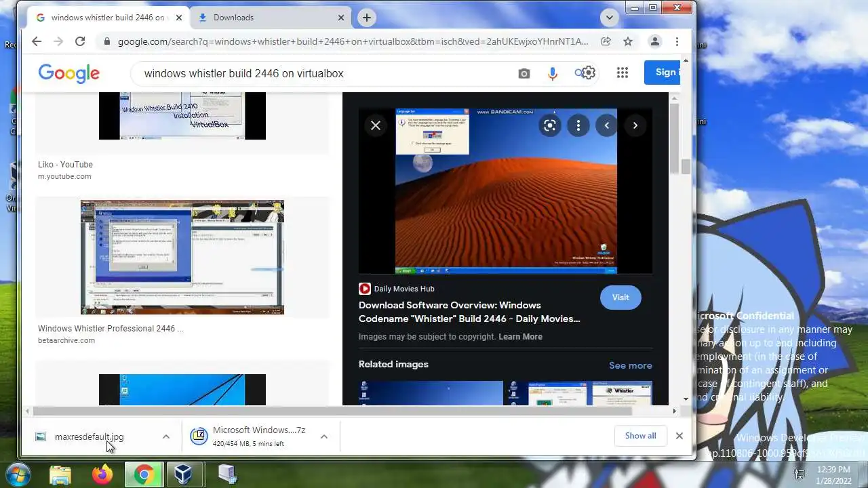Screen dimensions: 868x488
Task: Open the Chrome tab search dropdown
Action: [x=609, y=18]
